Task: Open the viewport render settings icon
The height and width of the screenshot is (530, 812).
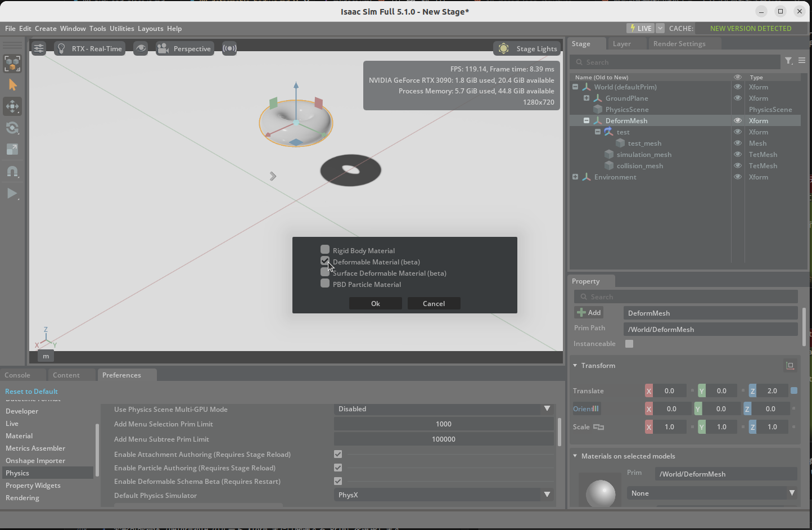Action: tap(38, 48)
